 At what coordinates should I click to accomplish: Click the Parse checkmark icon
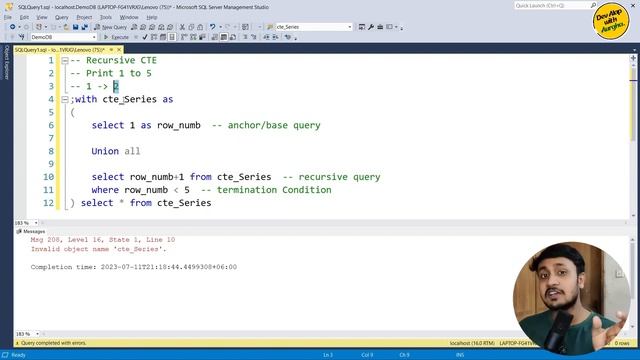(x=144, y=37)
